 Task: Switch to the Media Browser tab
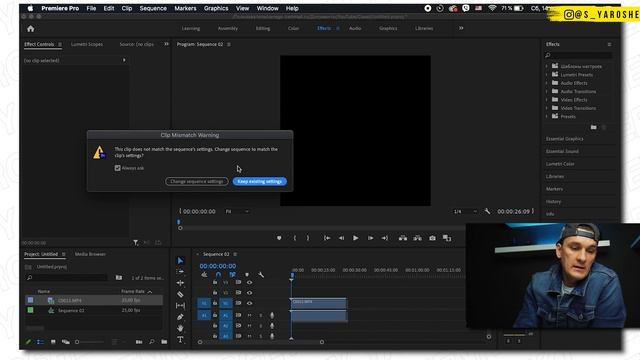click(x=90, y=254)
